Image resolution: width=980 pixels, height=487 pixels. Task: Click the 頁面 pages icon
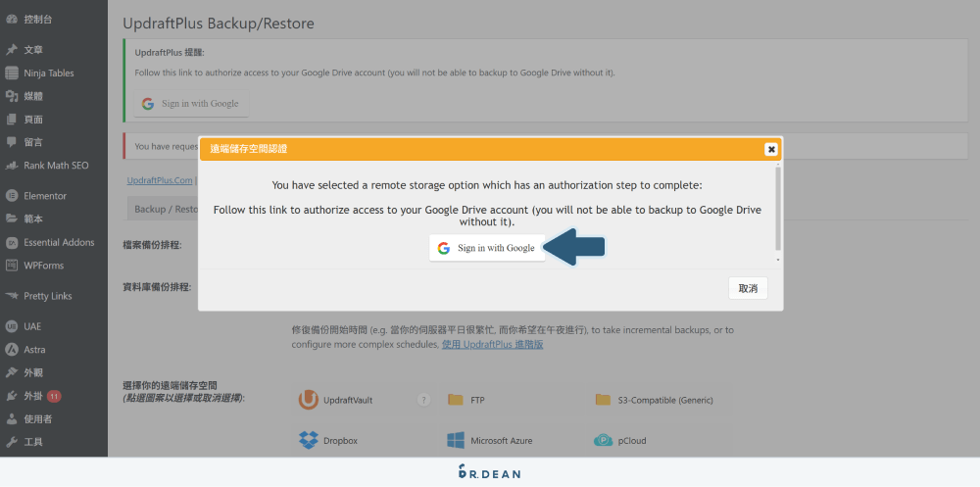11,120
